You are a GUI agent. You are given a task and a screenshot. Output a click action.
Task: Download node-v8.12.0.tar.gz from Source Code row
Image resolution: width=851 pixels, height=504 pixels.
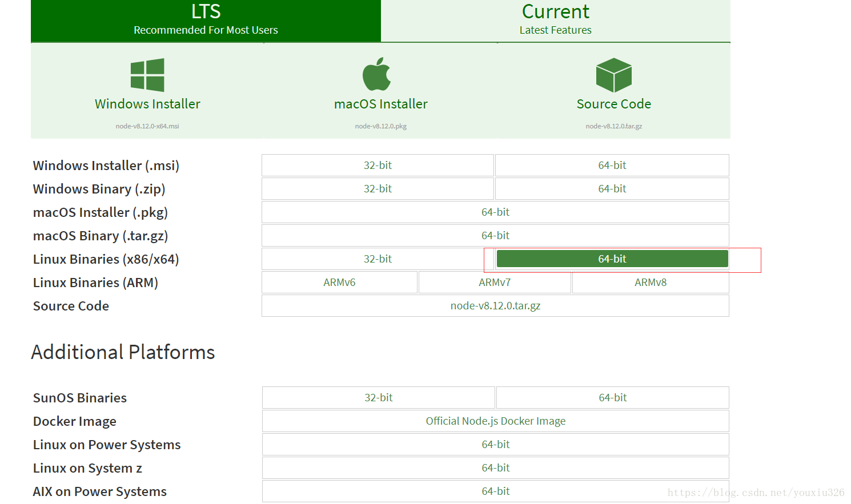pyautogui.click(x=495, y=306)
